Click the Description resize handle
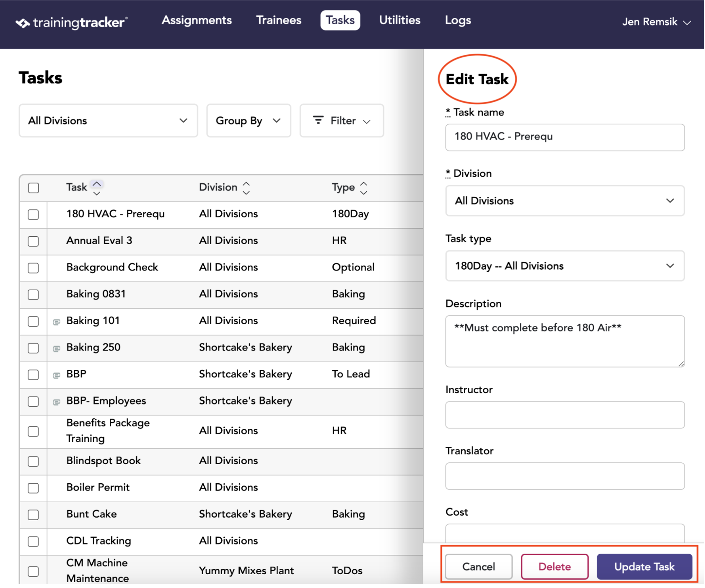Image resolution: width=705 pixels, height=588 pixels. pyautogui.click(x=681, y=364)
